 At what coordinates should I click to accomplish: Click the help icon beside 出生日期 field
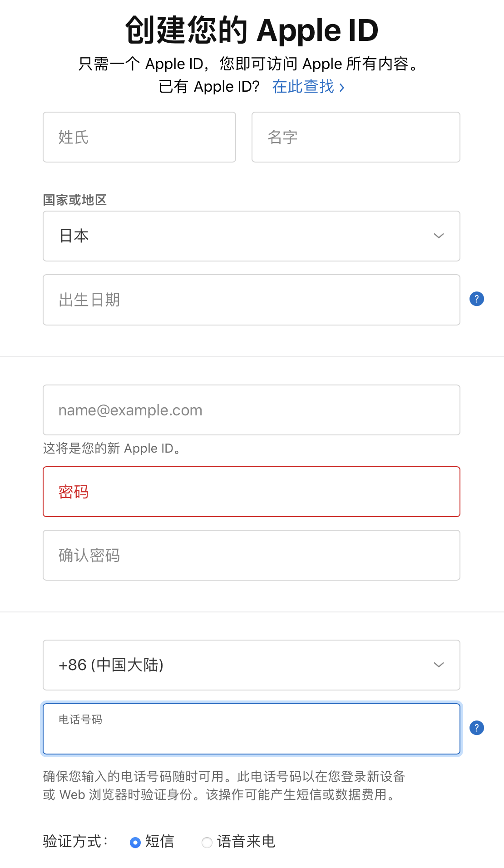coord(476,299)
